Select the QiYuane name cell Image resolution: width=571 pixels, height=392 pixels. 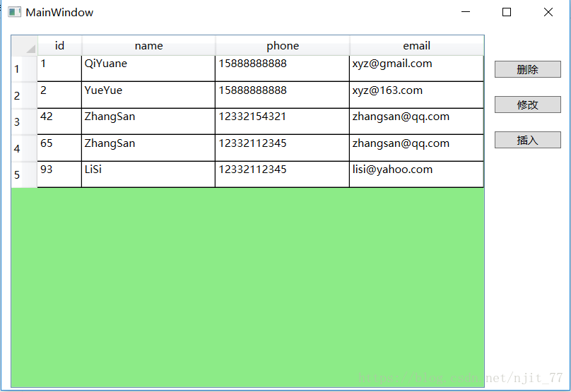pos(148,69)
